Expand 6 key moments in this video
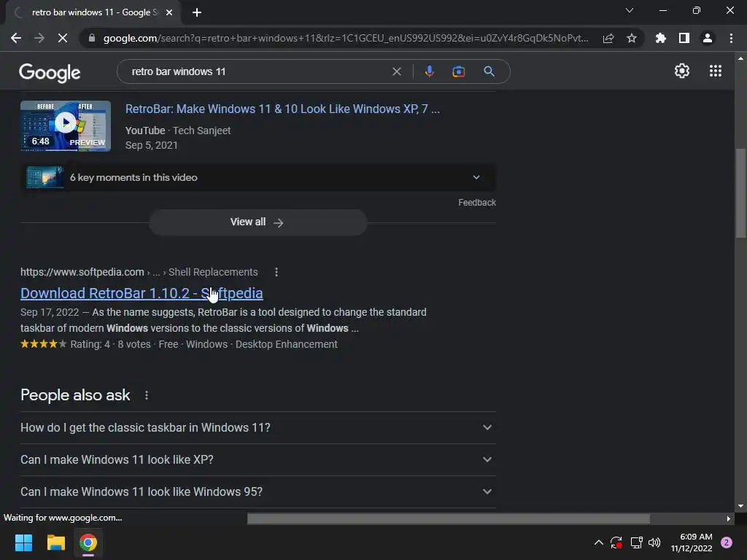This screenshot has width=747, height=560. point(258,177)
